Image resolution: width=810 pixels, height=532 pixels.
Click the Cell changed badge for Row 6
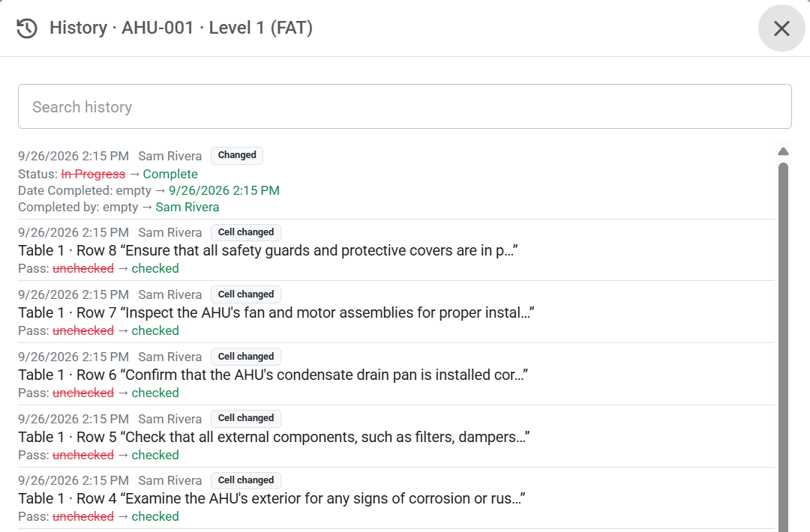pos(246,357)
